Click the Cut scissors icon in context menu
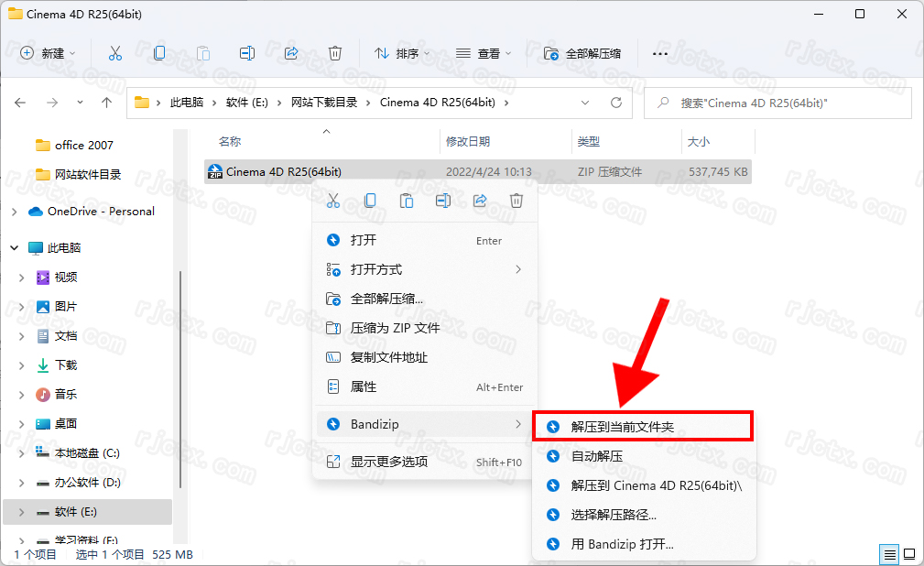 click(333, 201)
